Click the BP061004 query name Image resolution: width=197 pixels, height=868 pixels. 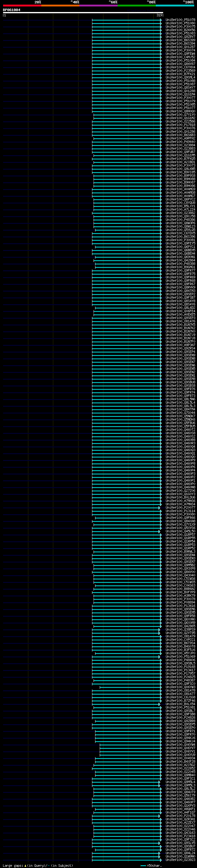click(12, 10)
